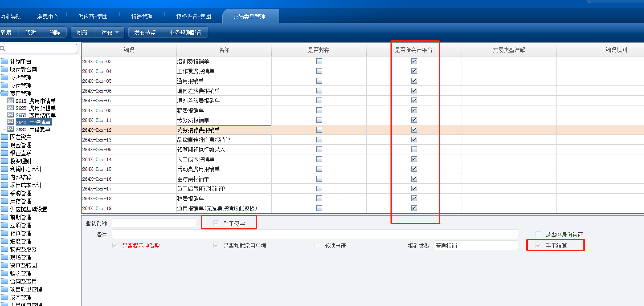Click the 预算管理 folder icon
The image size is (644, 306).
tap(4, 233)
